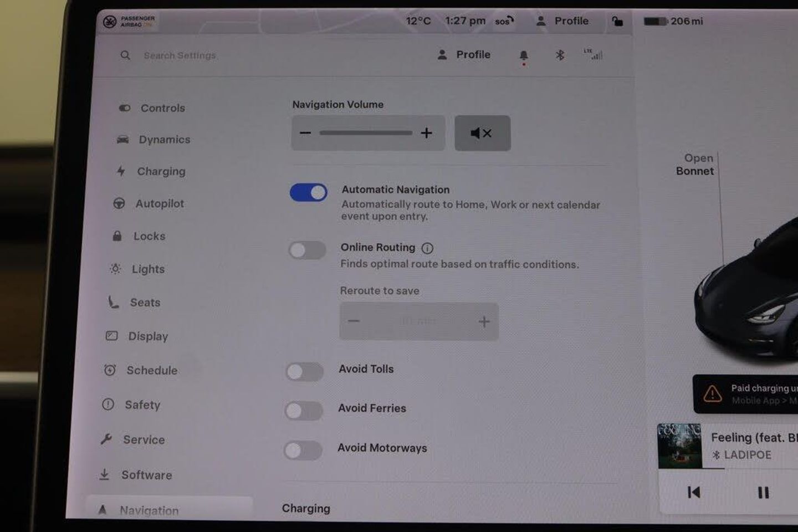Open the Charging settings menu

pyautogui.click(x=161, y=172)
